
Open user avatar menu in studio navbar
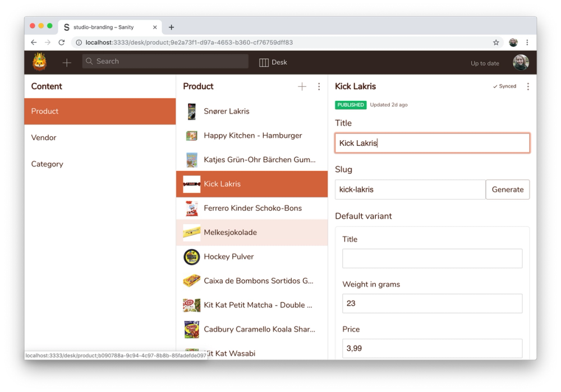[x=521, y=63]
